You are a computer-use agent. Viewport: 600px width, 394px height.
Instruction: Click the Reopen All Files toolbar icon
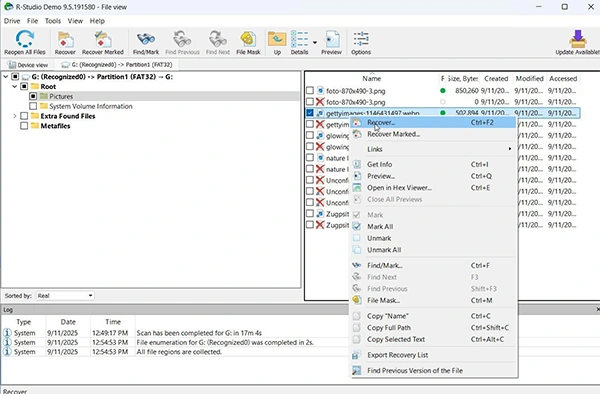click(x=25, y=39)
